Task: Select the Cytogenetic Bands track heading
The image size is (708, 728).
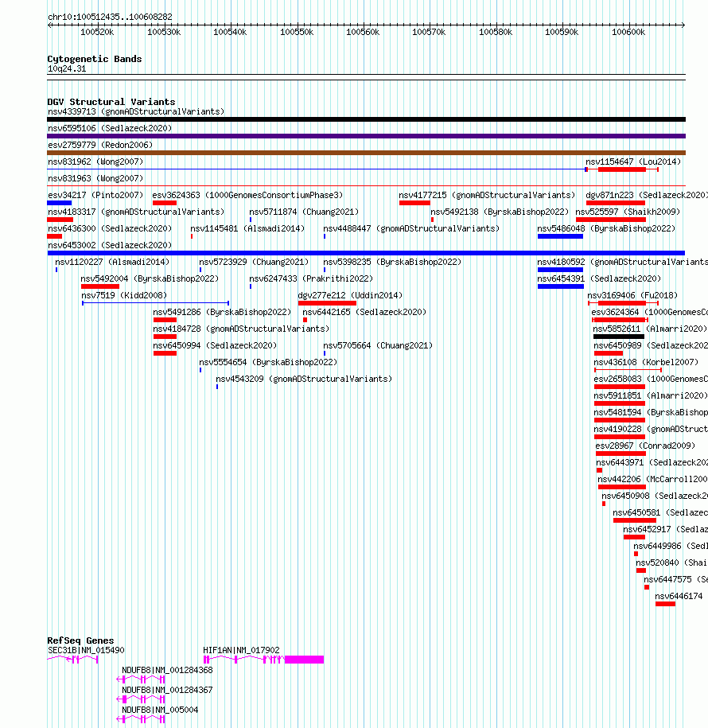Action: pyautogui.click(x=94, y=59)
